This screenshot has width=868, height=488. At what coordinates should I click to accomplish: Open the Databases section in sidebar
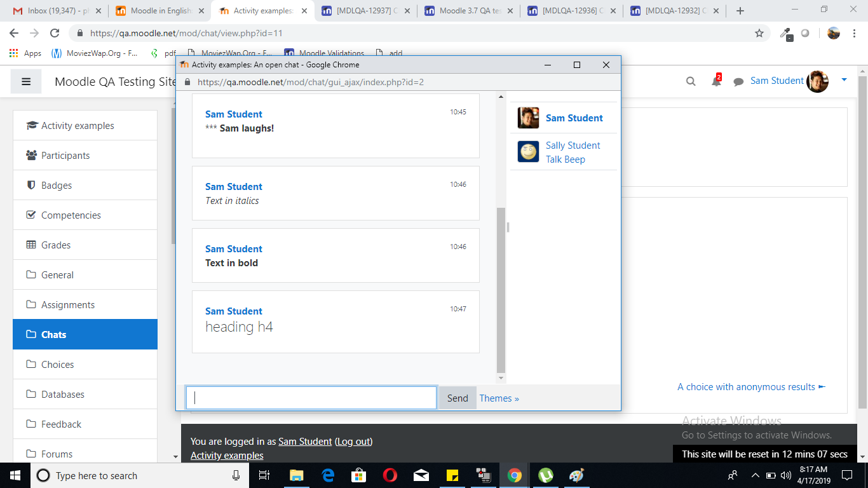[x=85, y=394]
